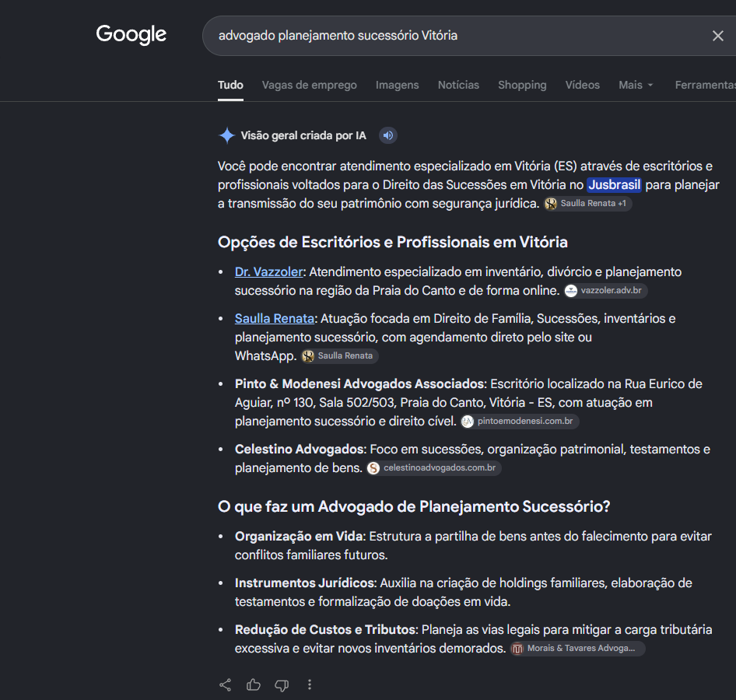Image resolution: width=736 pixels, height=700 pixels.
Task: Open the Morais & Tavares source chip
Action: click(577, 649)
